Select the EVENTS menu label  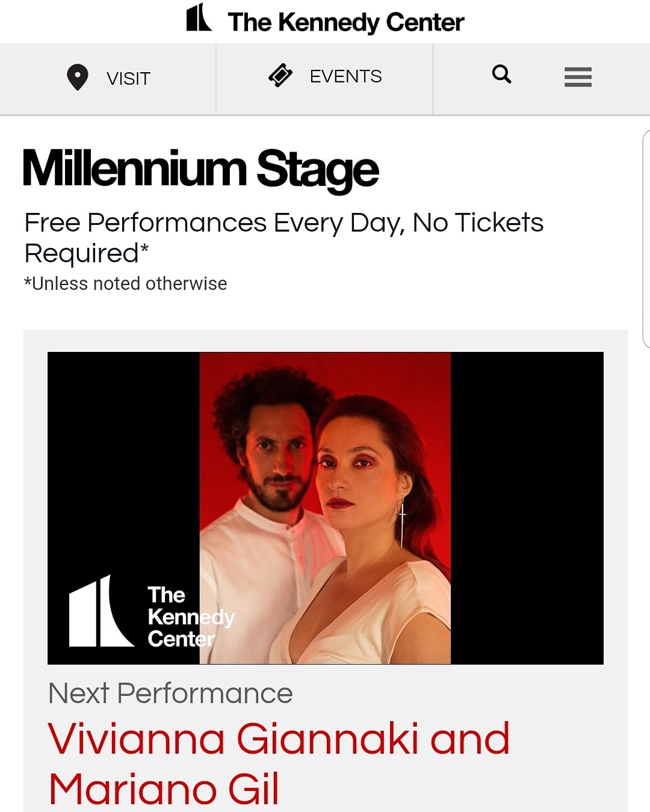click(x=345, y=76)
